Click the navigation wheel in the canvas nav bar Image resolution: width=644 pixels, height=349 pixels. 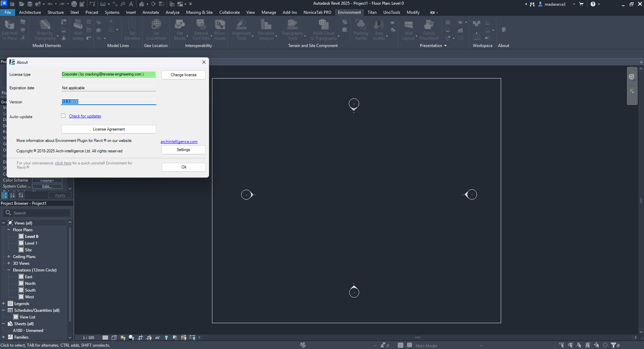pos(632,77)
